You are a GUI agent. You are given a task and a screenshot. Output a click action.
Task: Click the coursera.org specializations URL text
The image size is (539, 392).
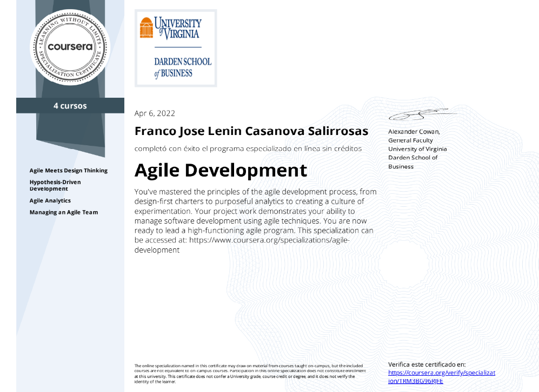[254, 240]
